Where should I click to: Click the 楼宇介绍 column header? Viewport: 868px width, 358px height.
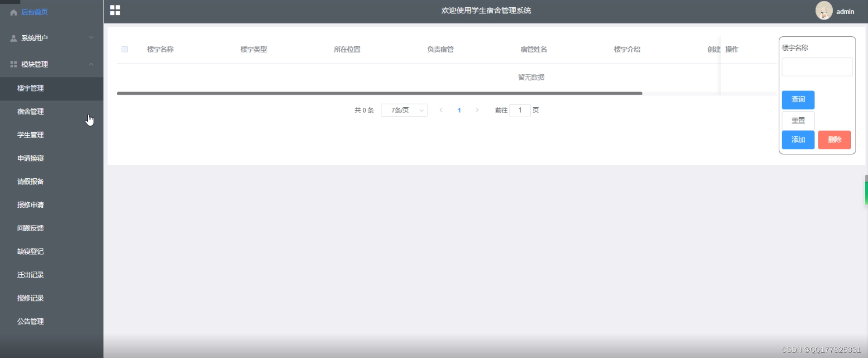click(627, 49)
